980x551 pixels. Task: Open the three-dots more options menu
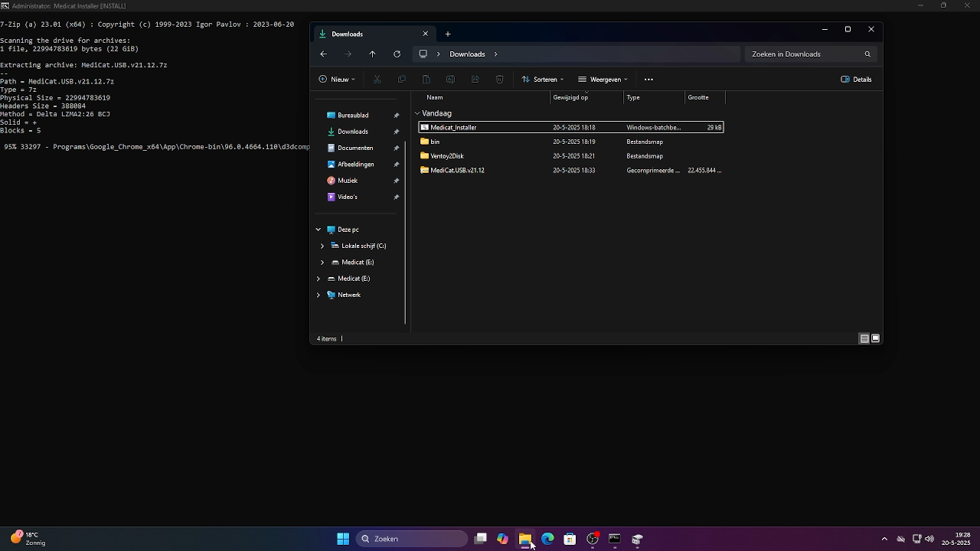[x=648, y=80]
